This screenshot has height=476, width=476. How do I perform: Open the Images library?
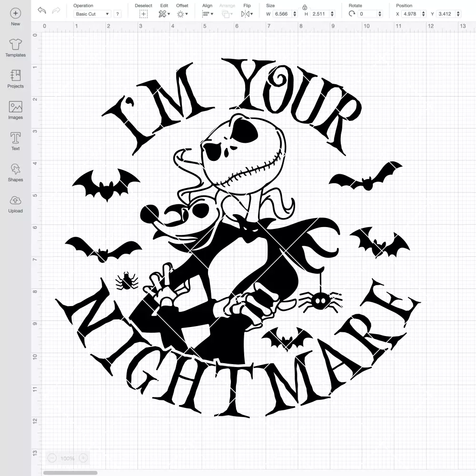[x=16, y=110]
